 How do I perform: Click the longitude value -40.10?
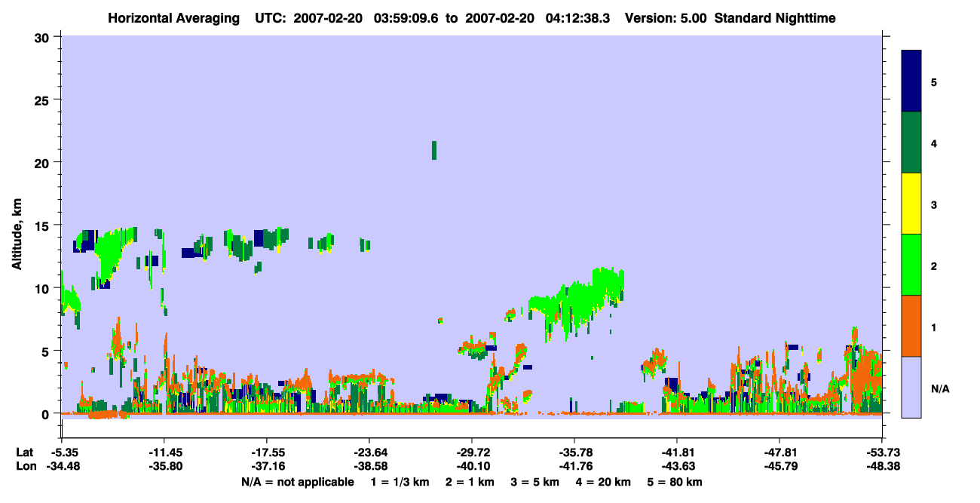pos(472,467)
